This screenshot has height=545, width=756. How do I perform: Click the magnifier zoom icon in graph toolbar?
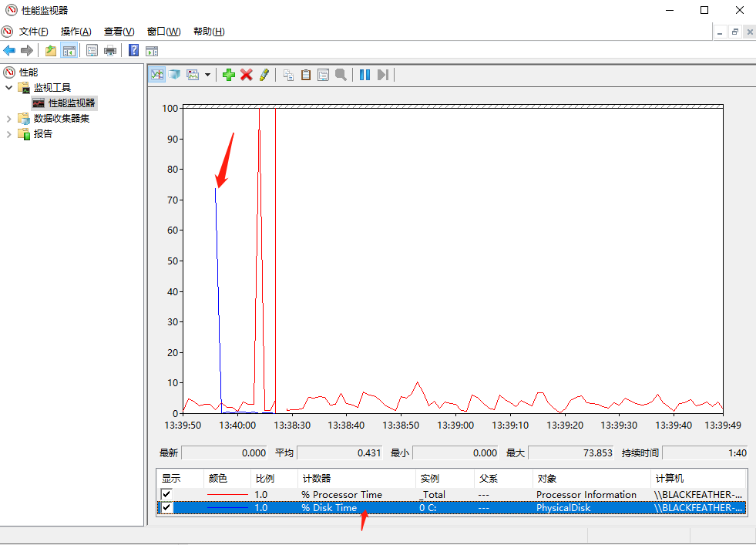[341, 75]
